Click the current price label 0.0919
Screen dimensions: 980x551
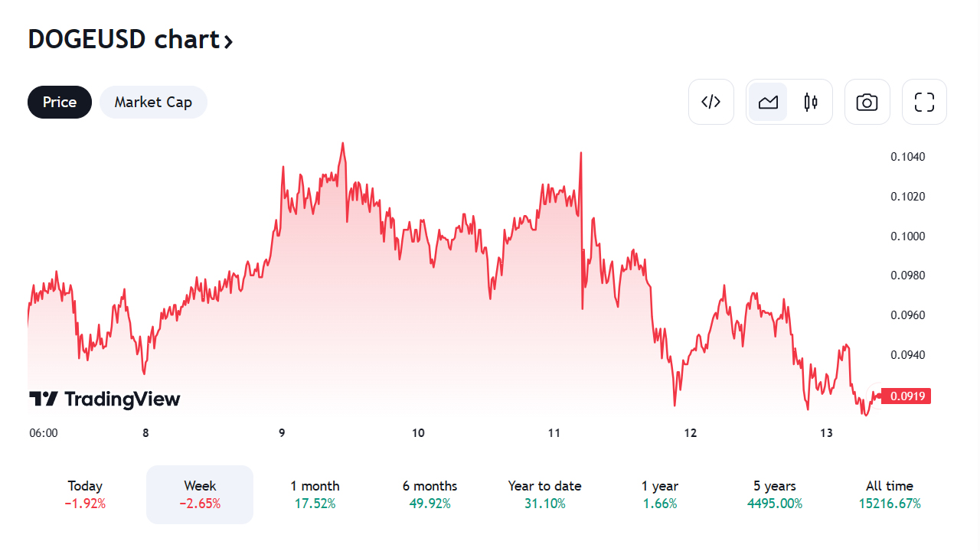tap(906, 396)
